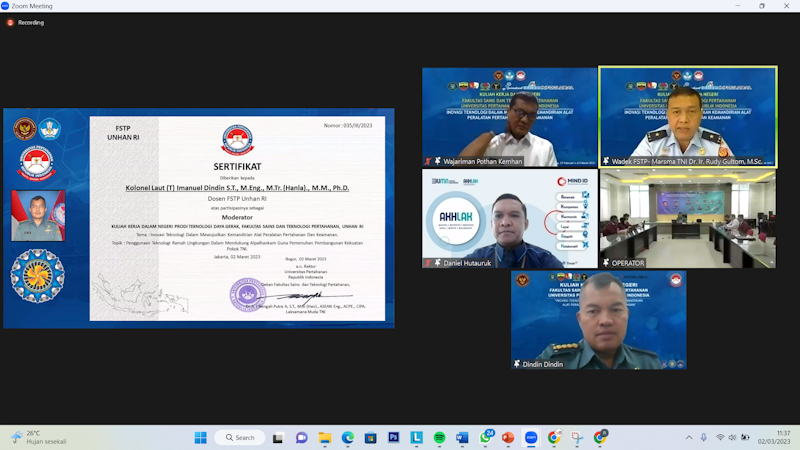Select the OPERATOR room video tile

point(687,219)
